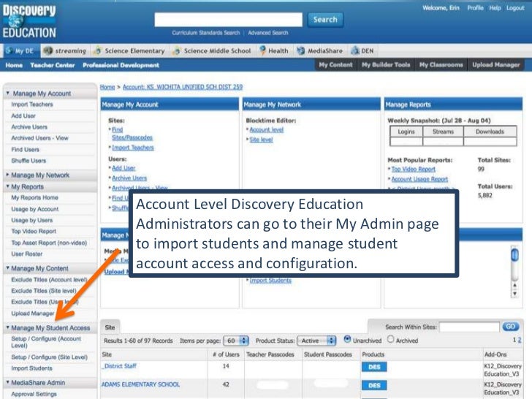
Task: Click the MediaShare tab icon
Action: [x=300, y=50]
